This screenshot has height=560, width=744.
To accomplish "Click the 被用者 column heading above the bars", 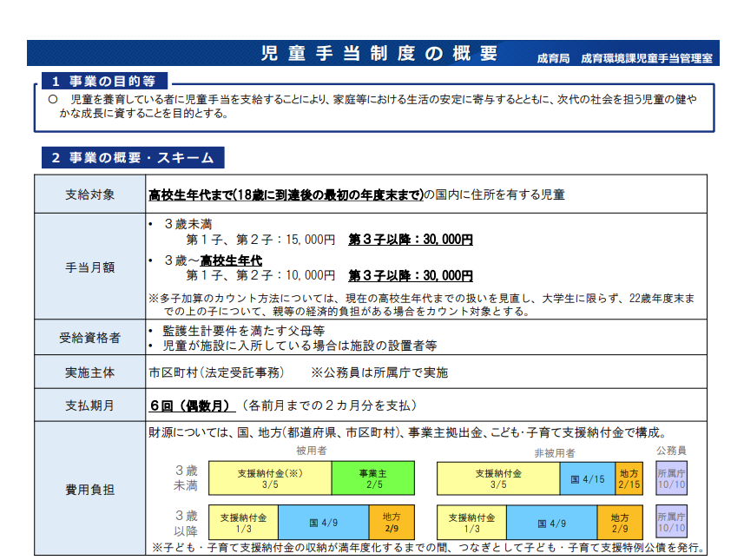I will pos(311,451).
